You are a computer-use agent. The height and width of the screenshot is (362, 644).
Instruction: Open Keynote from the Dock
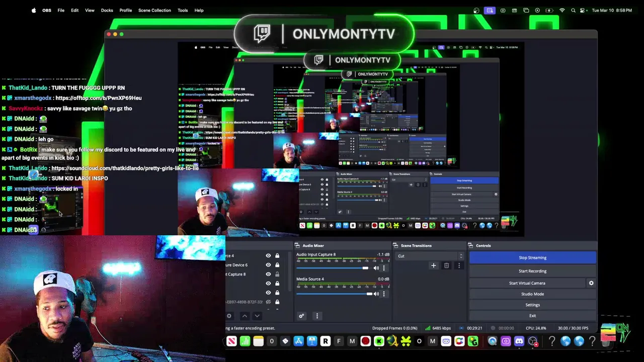point(312,341)
